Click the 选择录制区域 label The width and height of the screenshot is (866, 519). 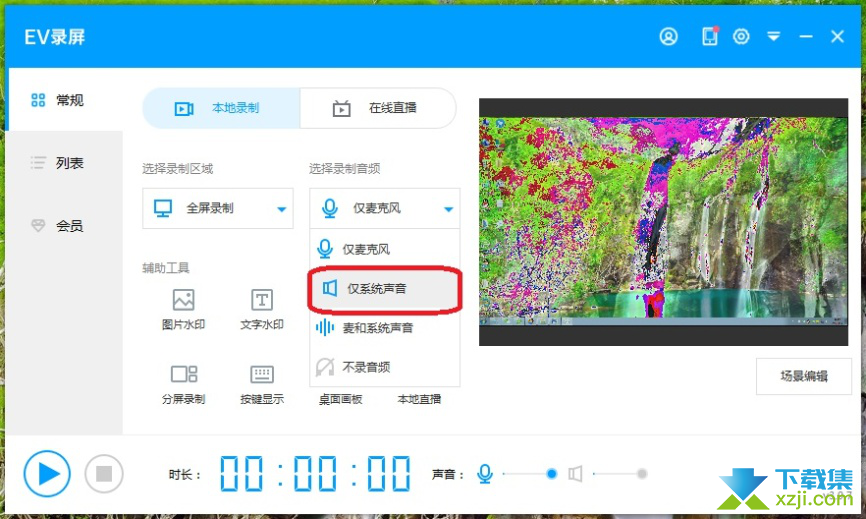177,168
